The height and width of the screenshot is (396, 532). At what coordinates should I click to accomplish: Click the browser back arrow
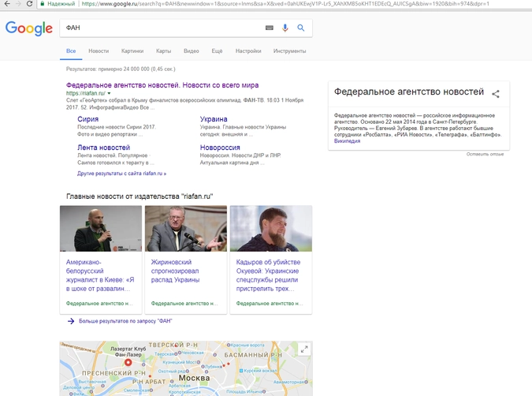tap(6, 4)
